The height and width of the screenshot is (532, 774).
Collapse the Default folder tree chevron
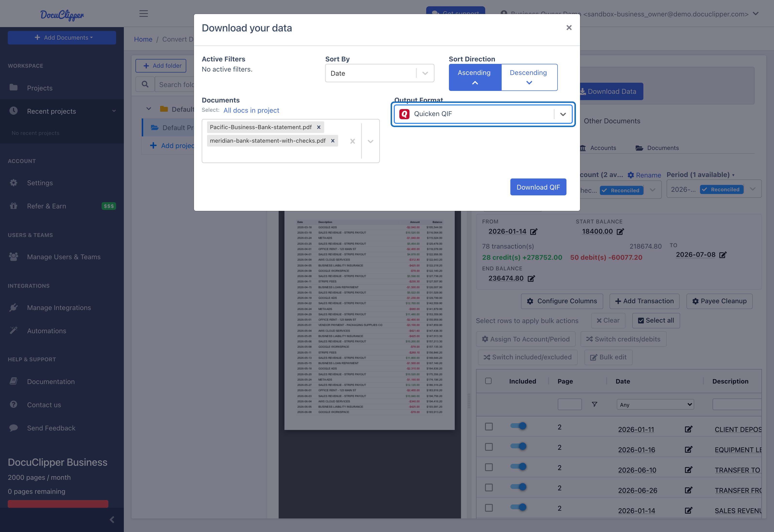point(149,109)
